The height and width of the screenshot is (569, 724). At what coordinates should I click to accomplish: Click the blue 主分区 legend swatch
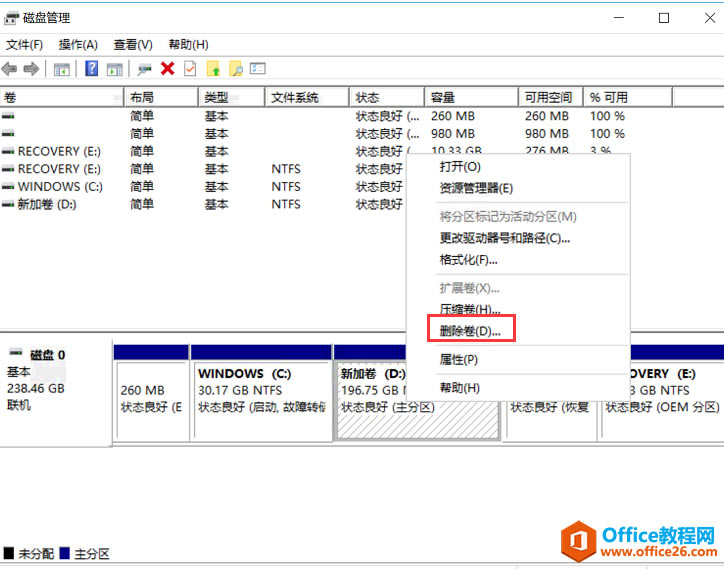pos(65,553)
